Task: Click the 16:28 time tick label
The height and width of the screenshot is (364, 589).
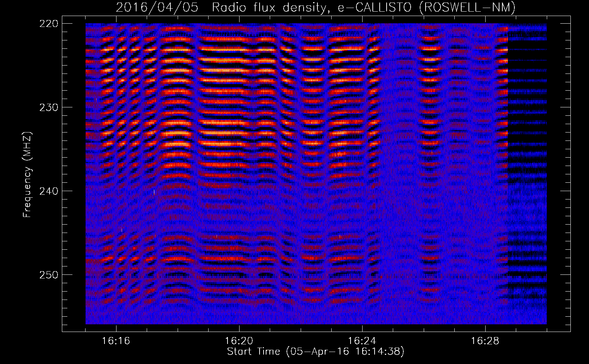Action: point(485,341)
